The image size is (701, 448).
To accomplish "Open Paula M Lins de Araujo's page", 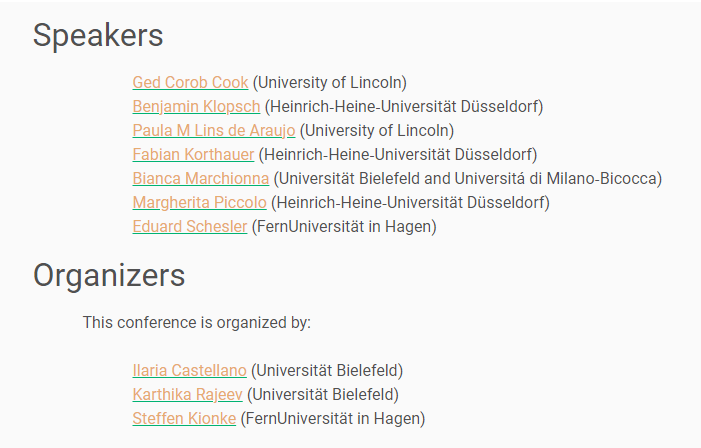I will point(214,130).
